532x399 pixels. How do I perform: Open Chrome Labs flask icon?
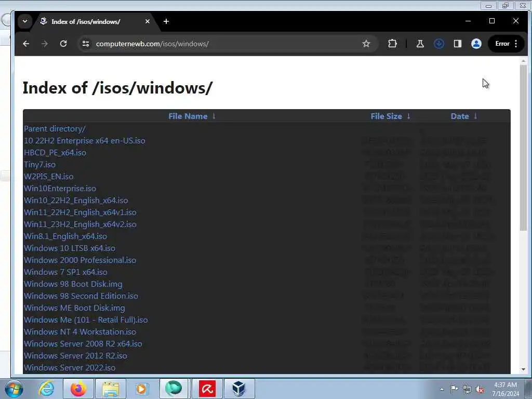click(420, 44)
